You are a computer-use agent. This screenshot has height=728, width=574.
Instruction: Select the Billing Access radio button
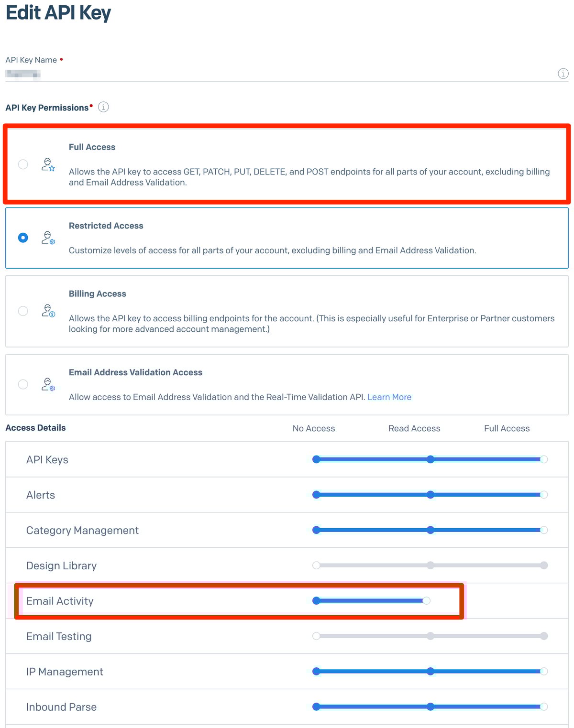coord(22,311)
